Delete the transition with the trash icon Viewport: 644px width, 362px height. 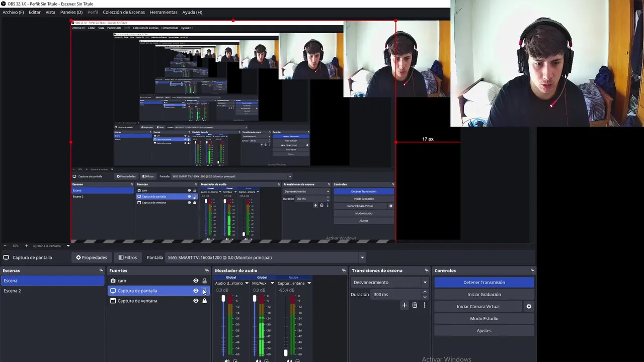point(415,305)
